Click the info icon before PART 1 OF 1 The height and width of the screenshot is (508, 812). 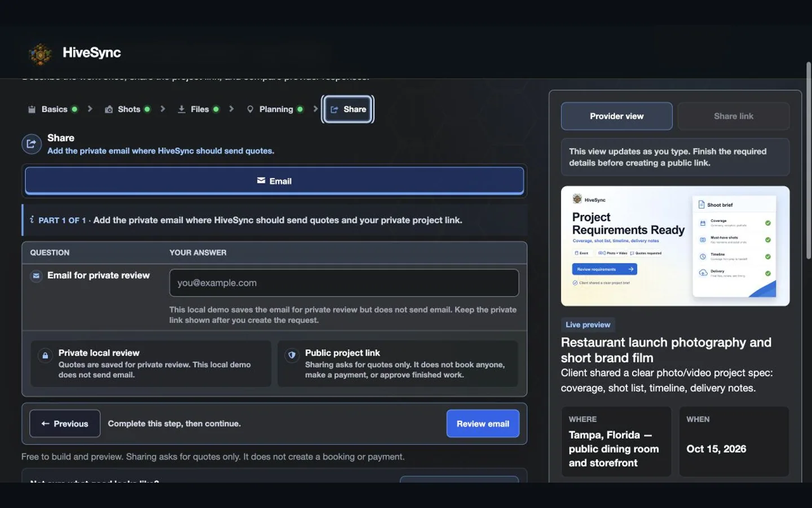click(x=32, y=220)
